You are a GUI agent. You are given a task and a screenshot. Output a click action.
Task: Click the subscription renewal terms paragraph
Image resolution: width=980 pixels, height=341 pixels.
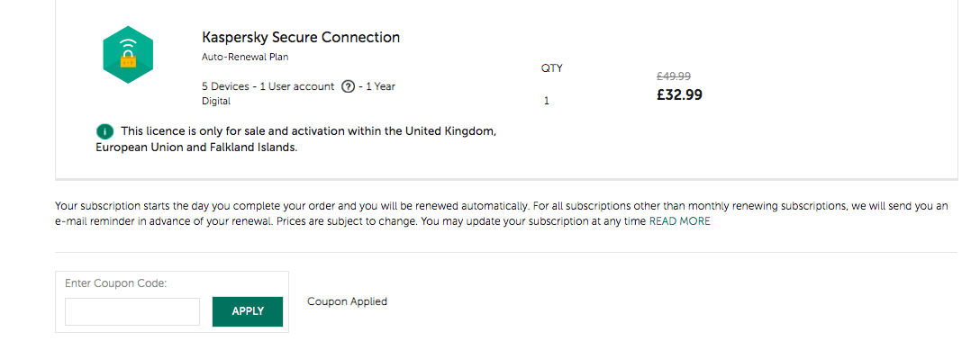[502, 213]
